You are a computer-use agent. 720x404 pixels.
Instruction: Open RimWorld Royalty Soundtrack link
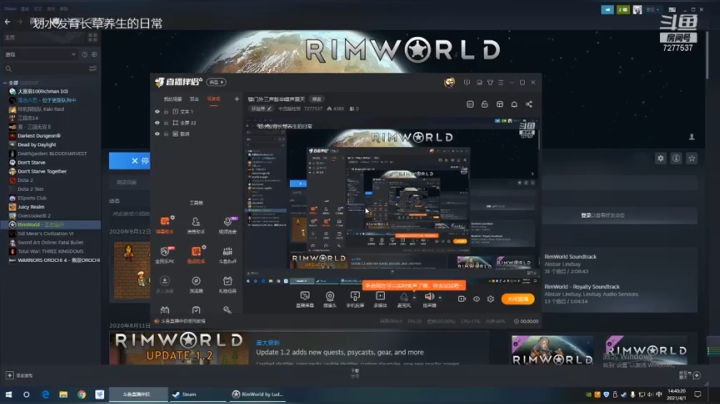coord(582,286)
